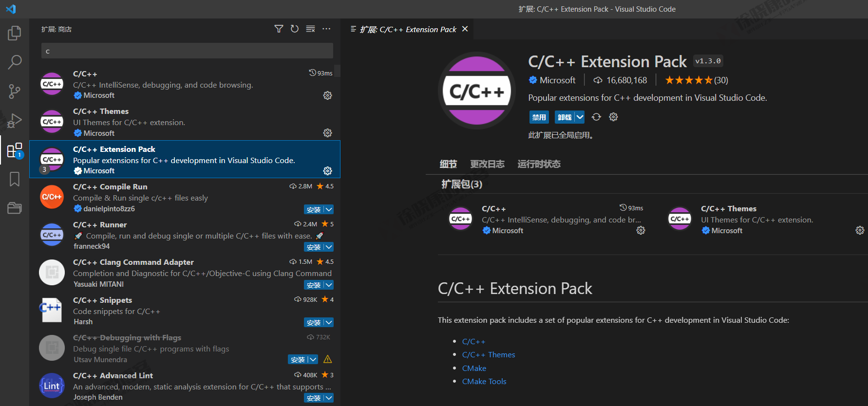Screen dimensions: 868x406
Task: Toggle auto update sync icon for extension
Action: pyautogui.click(x=596, y=117)
